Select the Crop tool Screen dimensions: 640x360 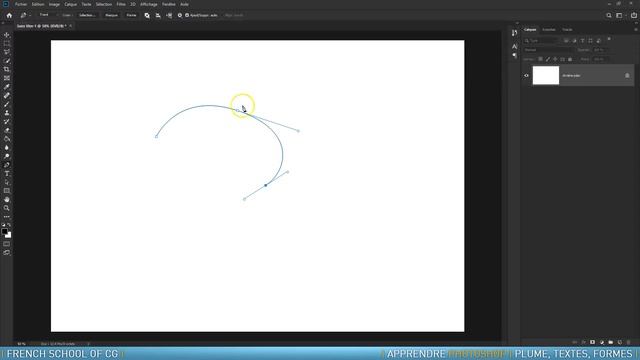7,69
